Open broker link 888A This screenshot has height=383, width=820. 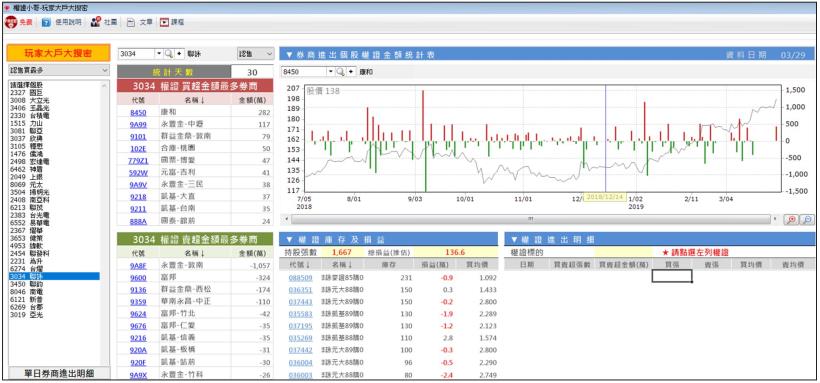138,221
